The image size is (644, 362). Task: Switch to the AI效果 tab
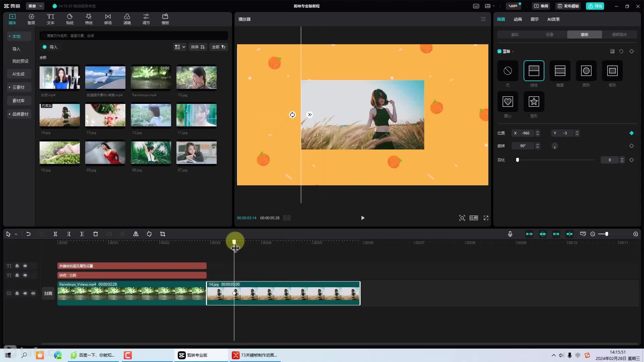(553, 19)
